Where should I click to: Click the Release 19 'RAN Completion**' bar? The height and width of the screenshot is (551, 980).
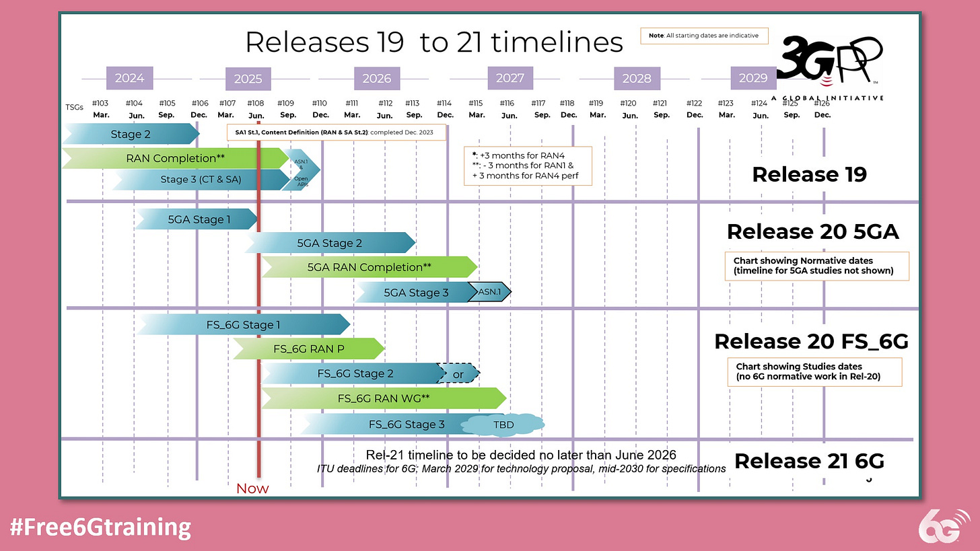pos(175,158)
